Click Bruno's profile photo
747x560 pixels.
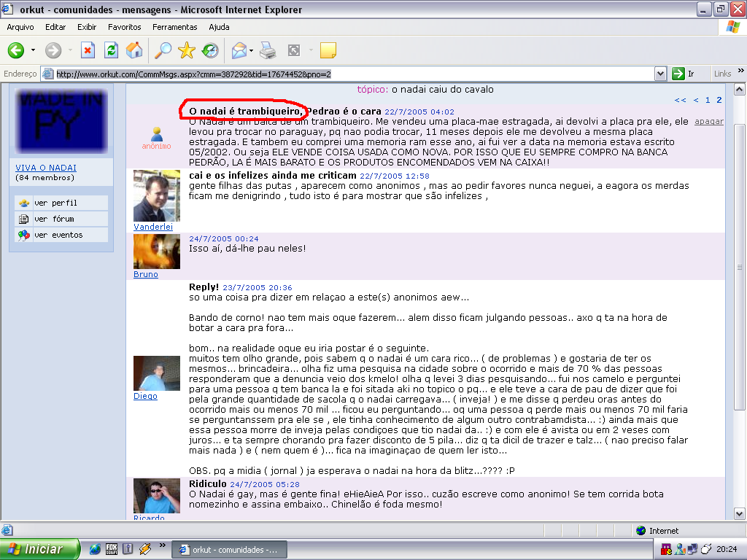(x=157, y=252)
